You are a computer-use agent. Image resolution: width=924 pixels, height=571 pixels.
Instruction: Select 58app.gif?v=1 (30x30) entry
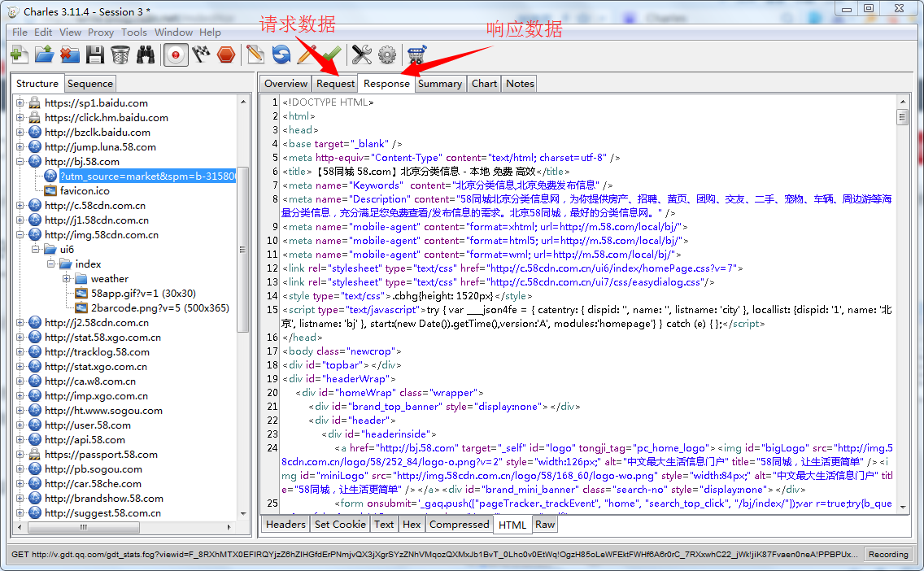click(x=143, y=294)
